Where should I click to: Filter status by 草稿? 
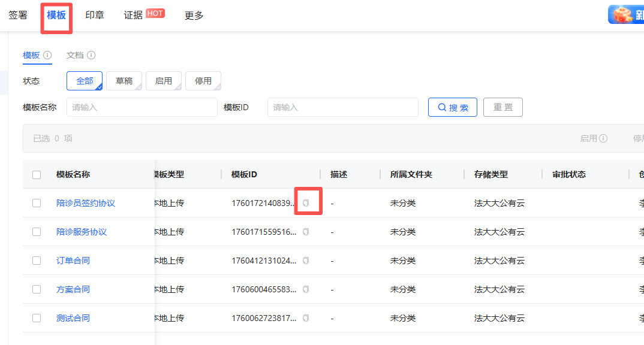pos(124,81)
